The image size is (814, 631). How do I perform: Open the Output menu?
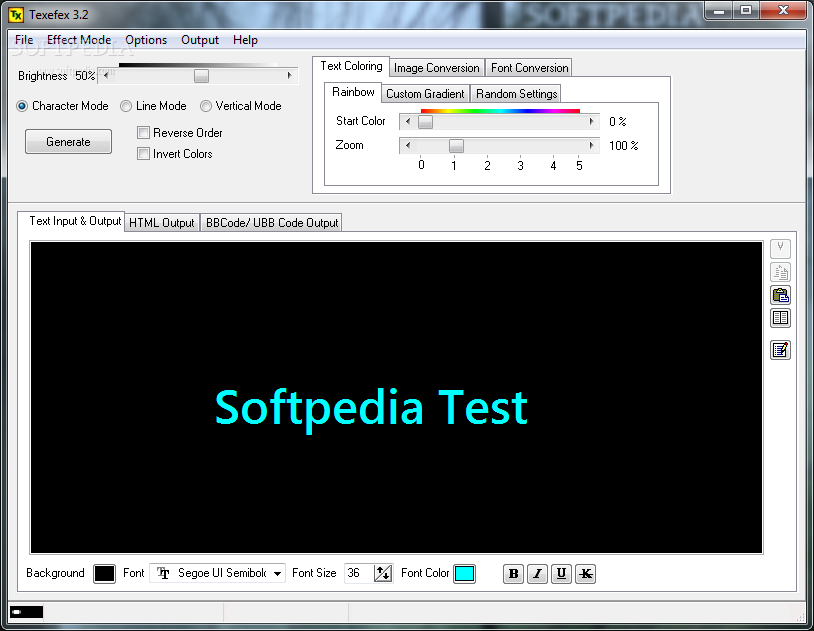(x=200, y=40)
